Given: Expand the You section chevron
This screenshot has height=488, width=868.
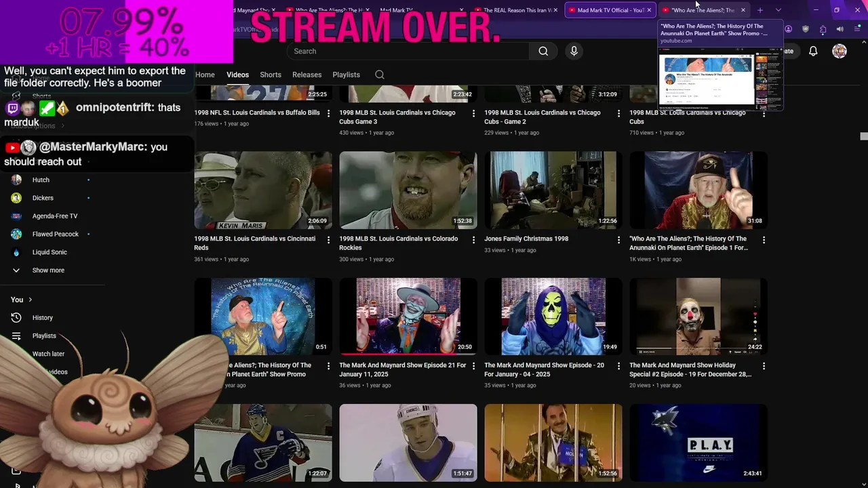Looking at the screenshot, I should pyautogui.click(x=31, y=300).
